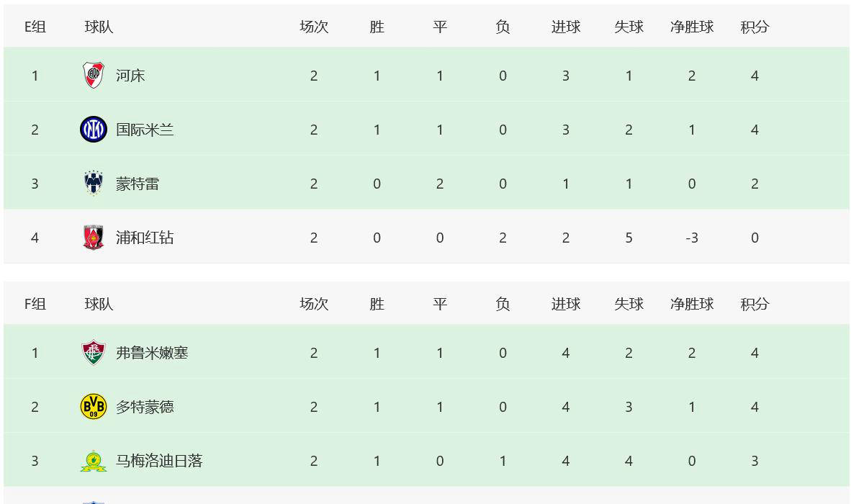Screen dimensions: 851x504
Task: Click the 进球 column header in E组
Action: tap(566, 27)
